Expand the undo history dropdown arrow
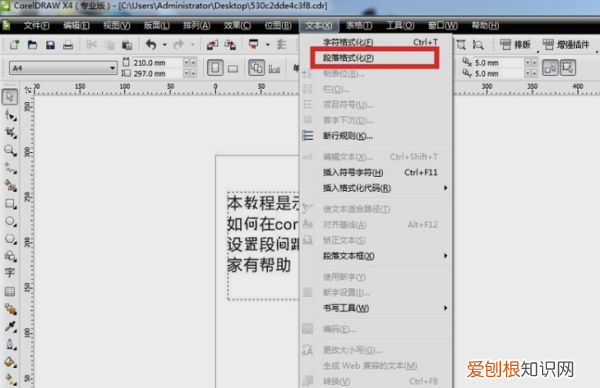Screen dimensions: 600x388 pos(165,45)
